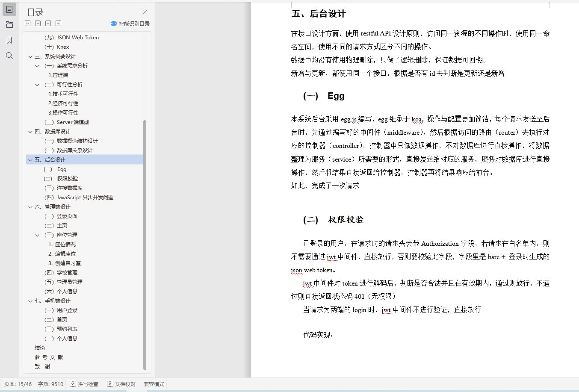Go to 2.经济可行性 heading
The image size is (579, 392).
(x=63, y=103)
